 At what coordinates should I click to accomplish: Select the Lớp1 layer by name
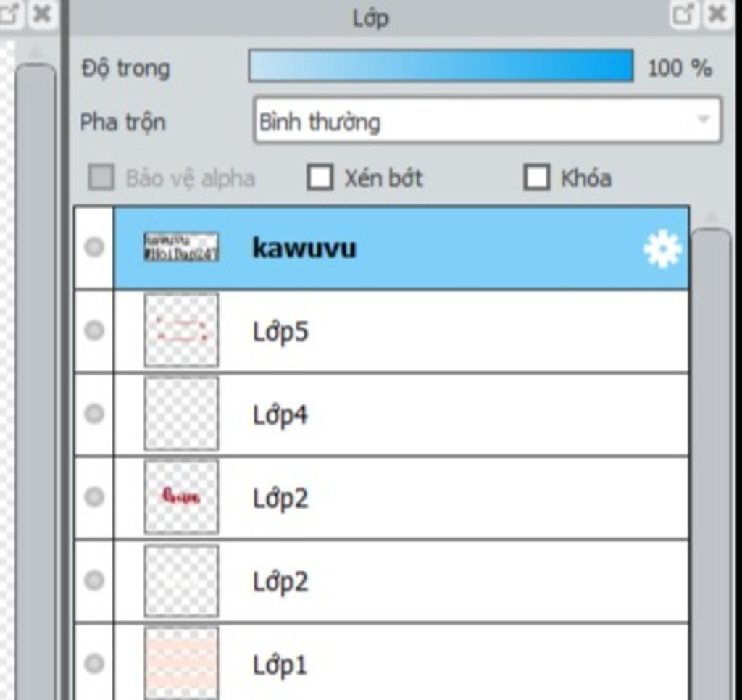280,664
